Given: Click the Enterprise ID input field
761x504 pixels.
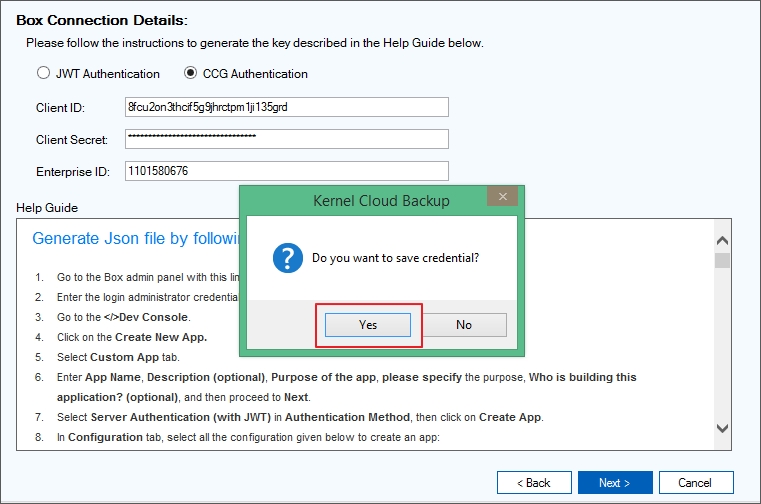Looking at the screenshot, I should pos(286,171).
